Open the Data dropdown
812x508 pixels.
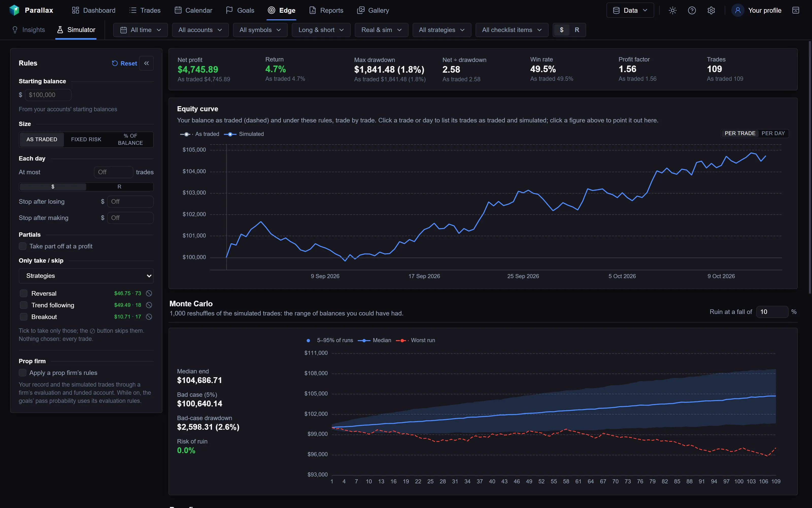point(630,10)
